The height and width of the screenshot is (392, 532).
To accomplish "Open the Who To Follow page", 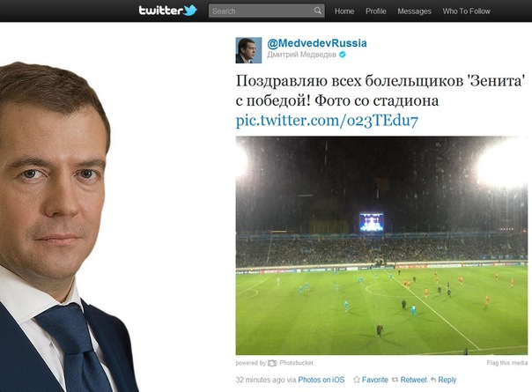I will pyautogui.click(x=467, y=11).
